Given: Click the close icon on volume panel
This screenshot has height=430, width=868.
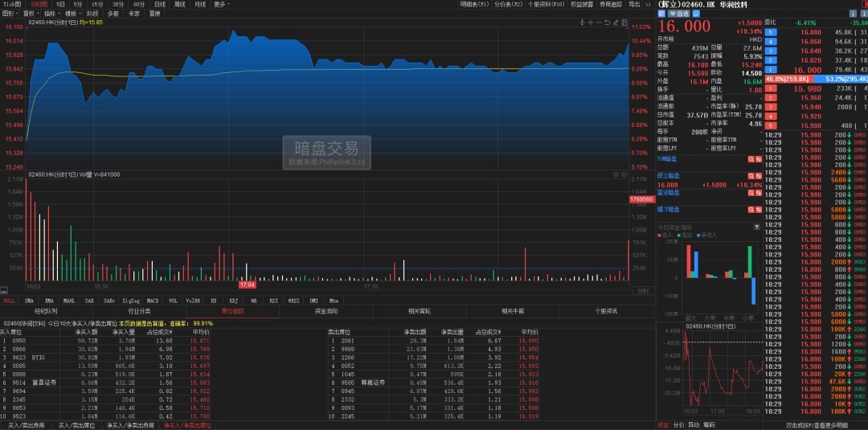Looking at the screenshot, I should pos(623,174).
